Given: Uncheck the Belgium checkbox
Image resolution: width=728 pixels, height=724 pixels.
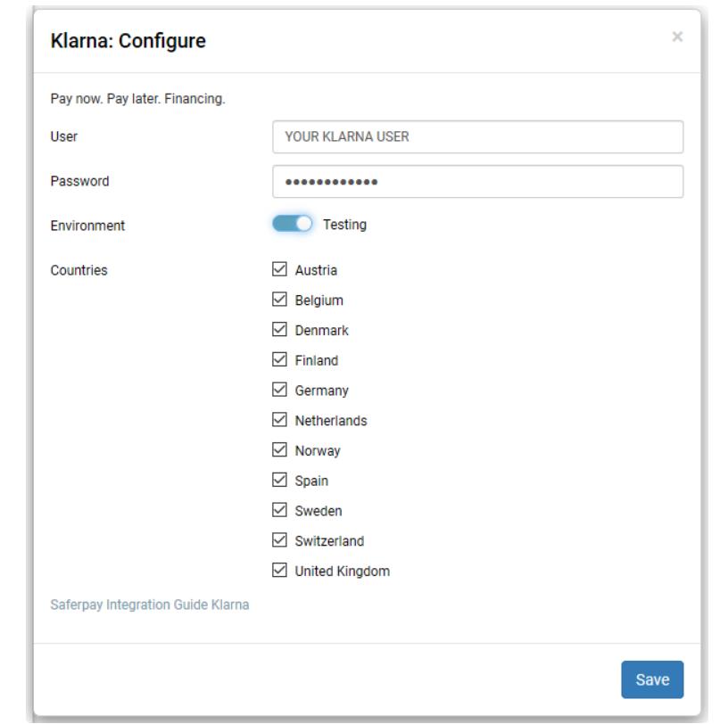Looking at the screenshot, I should (x=280, y=300).
